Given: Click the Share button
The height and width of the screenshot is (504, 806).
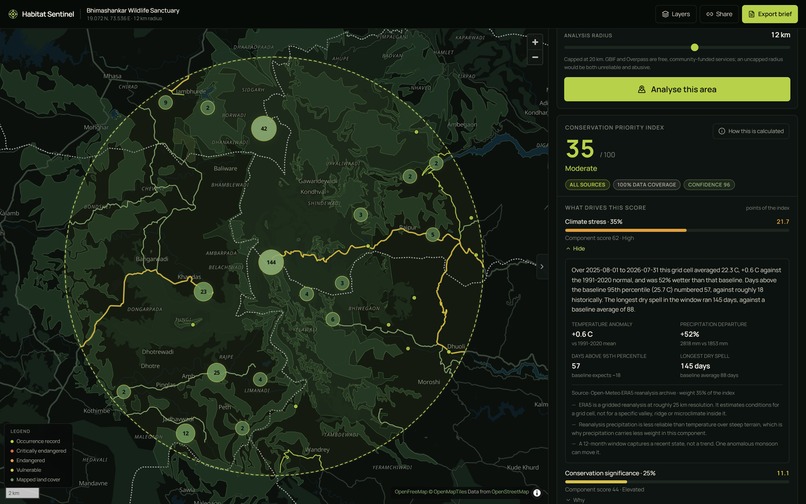Looking at the screenshot, I should click(719, 14).
